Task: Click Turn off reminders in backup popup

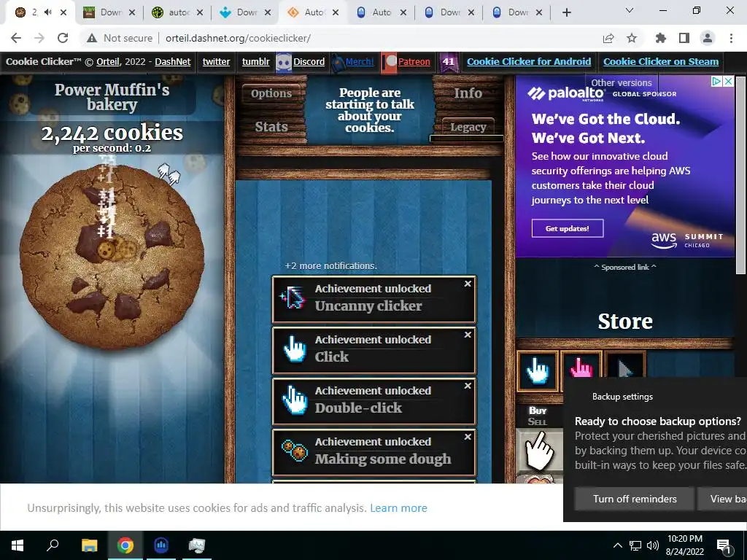Action: tap(635, 499)
